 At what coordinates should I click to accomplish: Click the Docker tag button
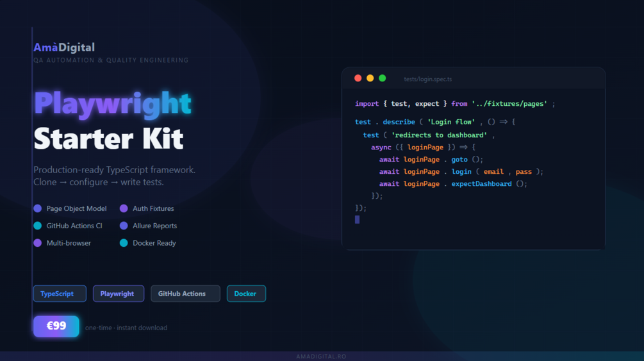(x=246, y=294)
